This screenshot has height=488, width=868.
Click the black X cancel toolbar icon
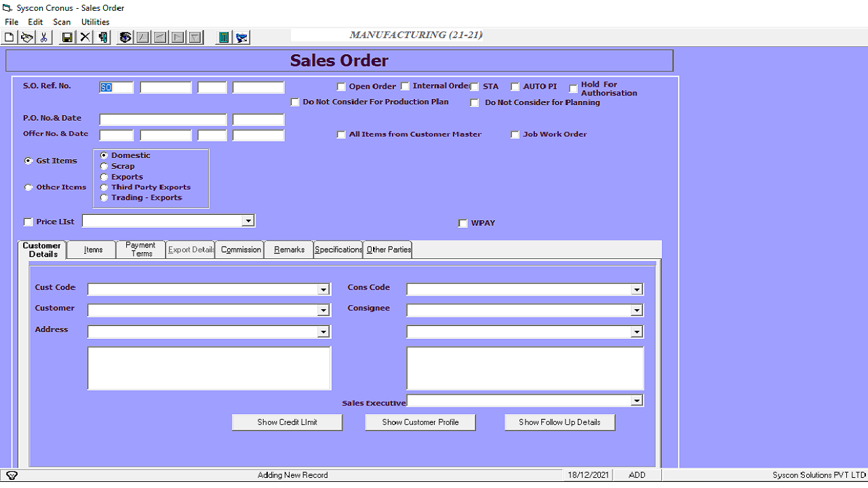85,37
